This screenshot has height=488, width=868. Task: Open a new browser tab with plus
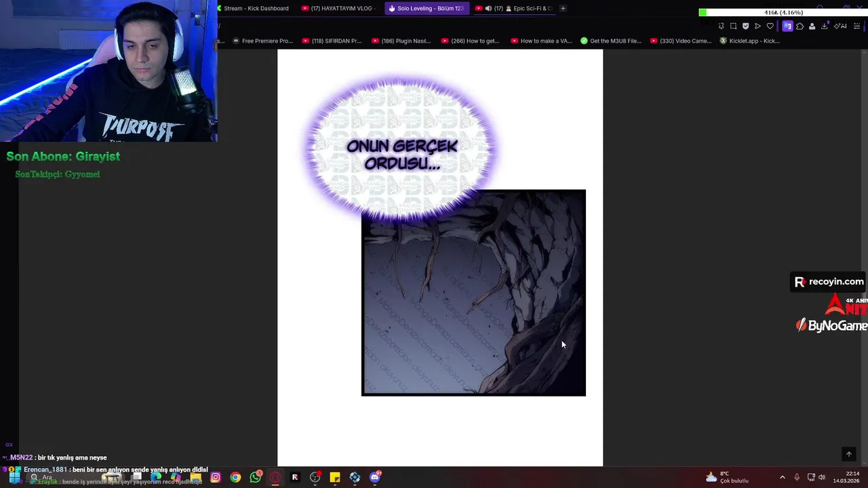pos(563,8)
